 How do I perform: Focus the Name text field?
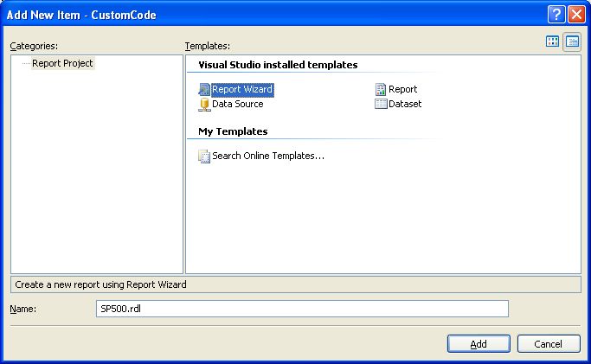coord(302,309)
